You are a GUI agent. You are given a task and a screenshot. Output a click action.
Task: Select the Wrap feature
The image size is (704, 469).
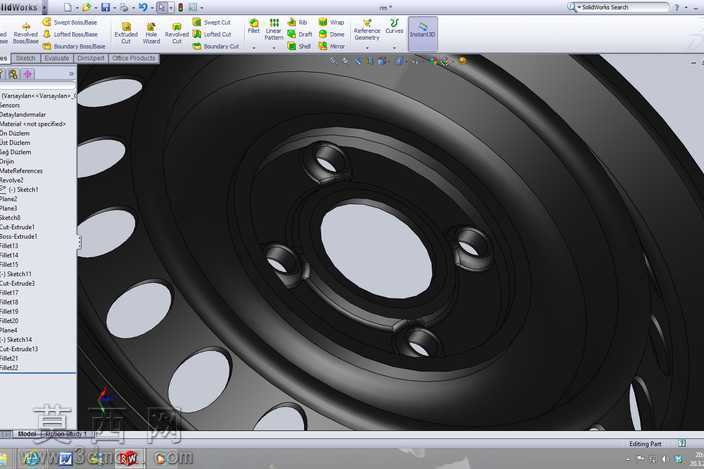[x=331, y=22]
